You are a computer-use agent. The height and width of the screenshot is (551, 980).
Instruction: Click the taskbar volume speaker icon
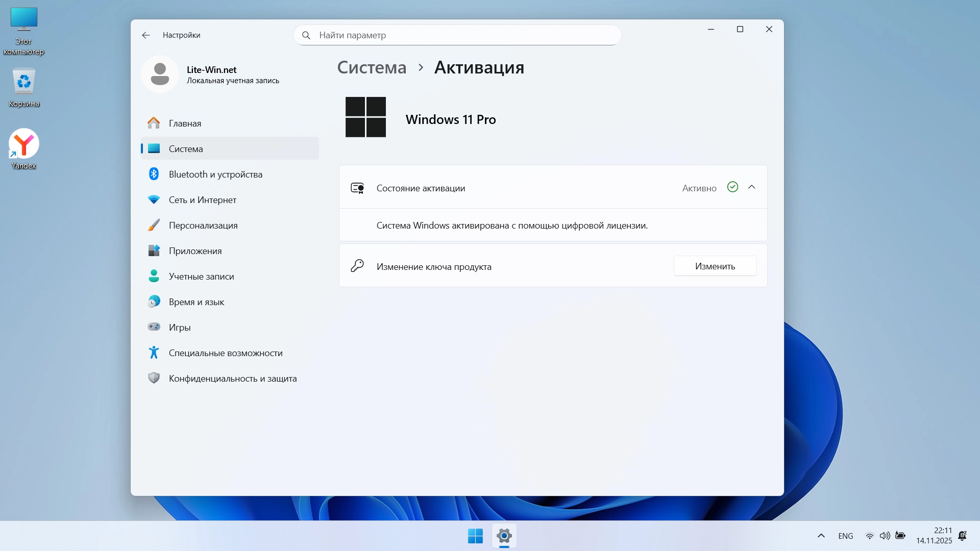(x=885, y=536)
